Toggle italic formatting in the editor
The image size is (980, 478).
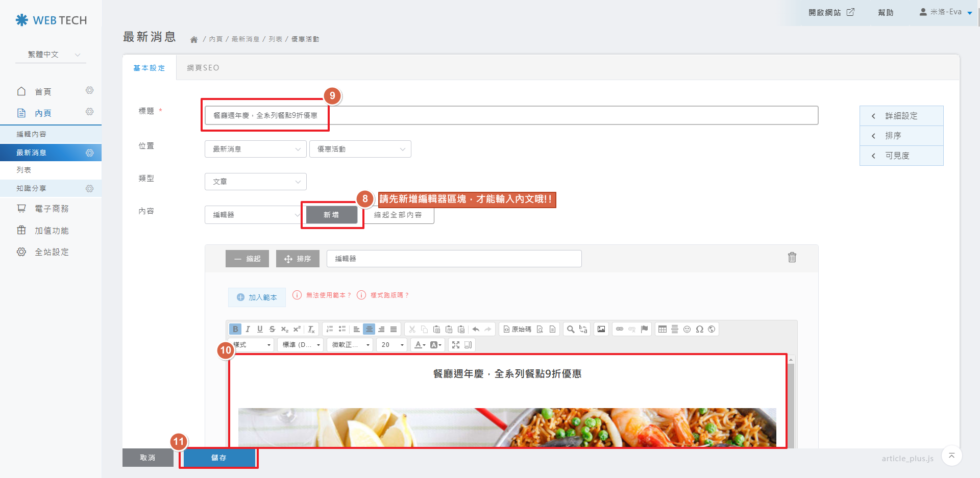click(248, 329)
